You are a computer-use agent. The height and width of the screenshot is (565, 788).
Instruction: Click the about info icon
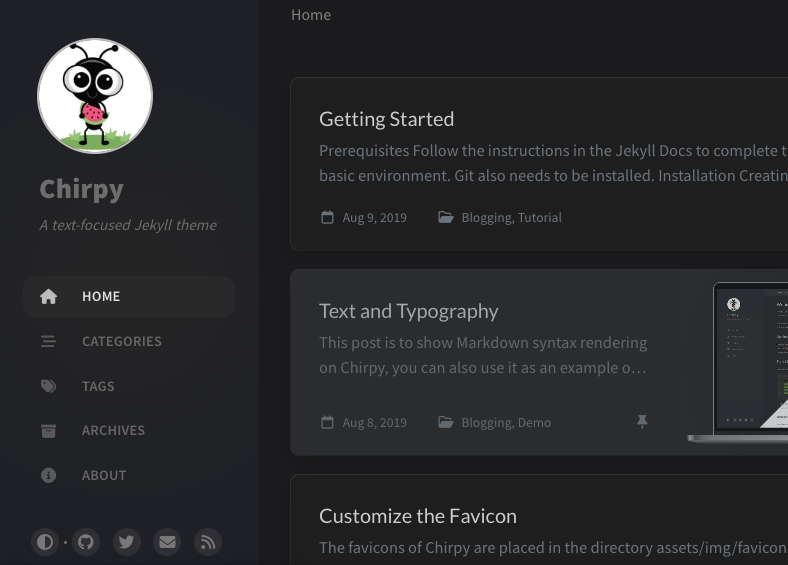point(48,476)
